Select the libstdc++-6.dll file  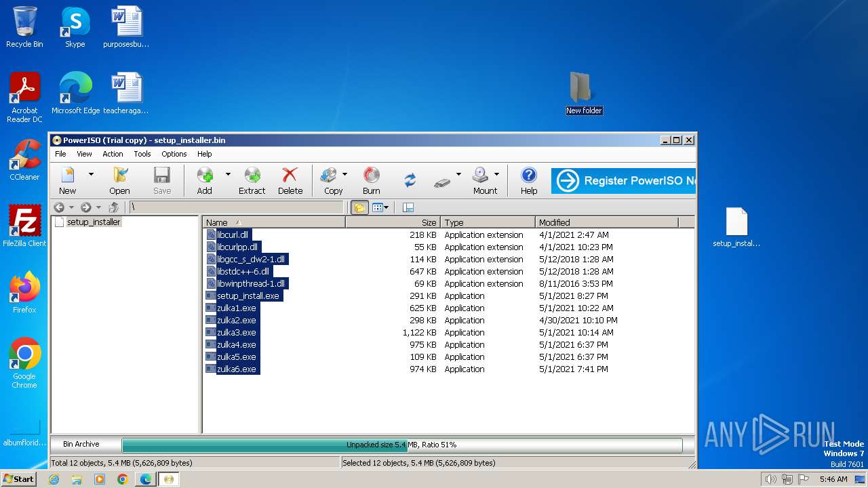tap(243, 272)
